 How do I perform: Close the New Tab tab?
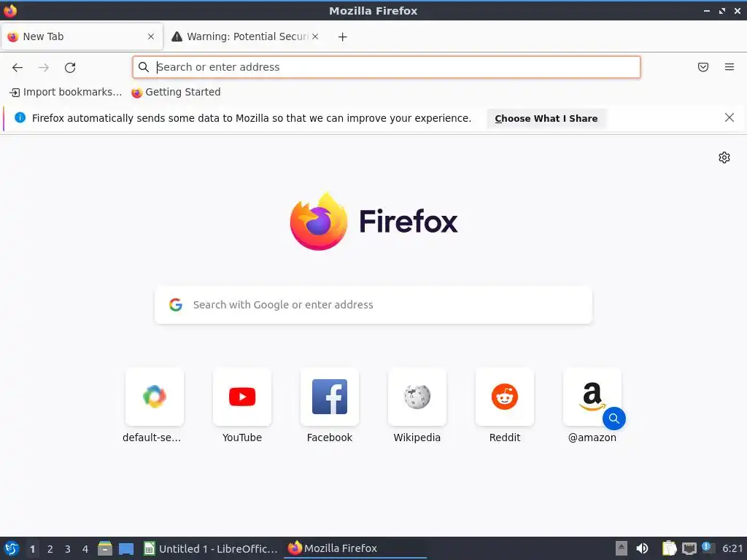(x=151, y=36)
